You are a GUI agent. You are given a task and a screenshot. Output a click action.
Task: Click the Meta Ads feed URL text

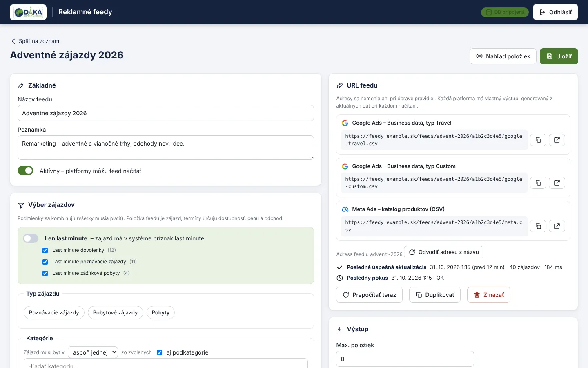(434, 226)
